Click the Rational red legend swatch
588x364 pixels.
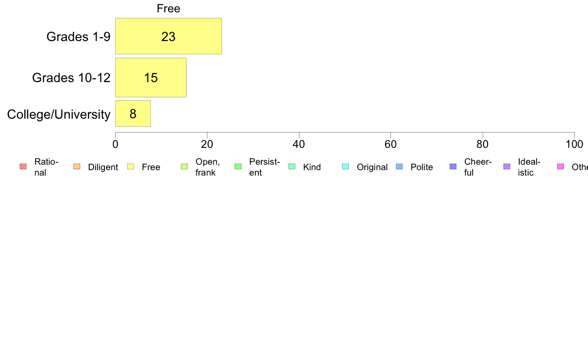23,167
